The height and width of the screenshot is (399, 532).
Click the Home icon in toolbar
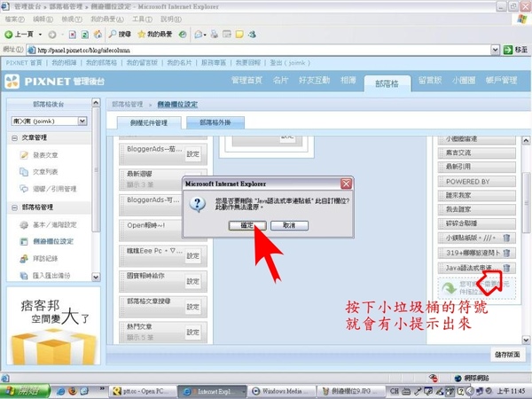98,35
